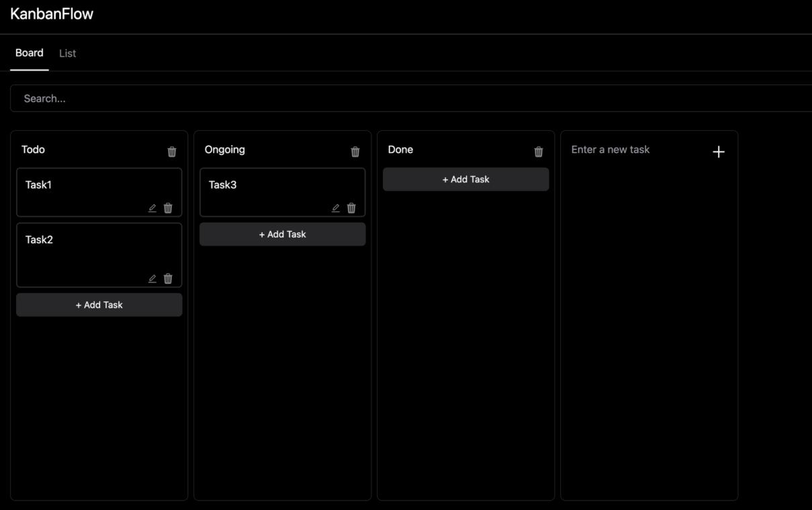Click the pencil icon on Task2

[x=152, y=278]
